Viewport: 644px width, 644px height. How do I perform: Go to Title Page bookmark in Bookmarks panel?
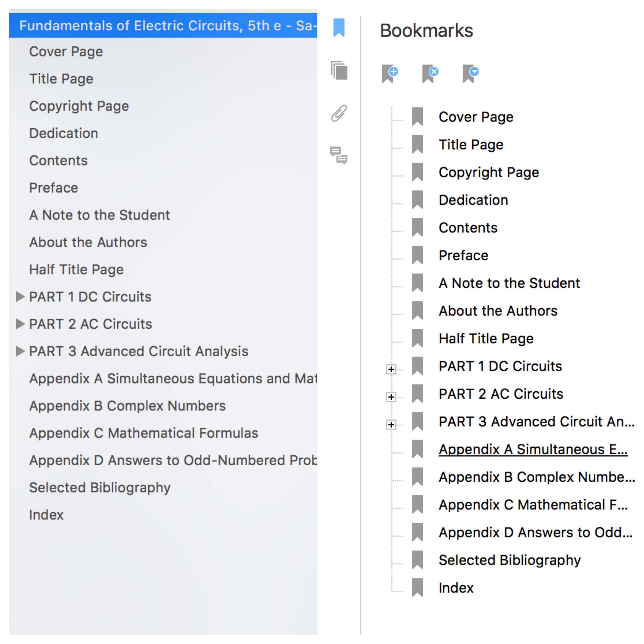click(471, 145)
